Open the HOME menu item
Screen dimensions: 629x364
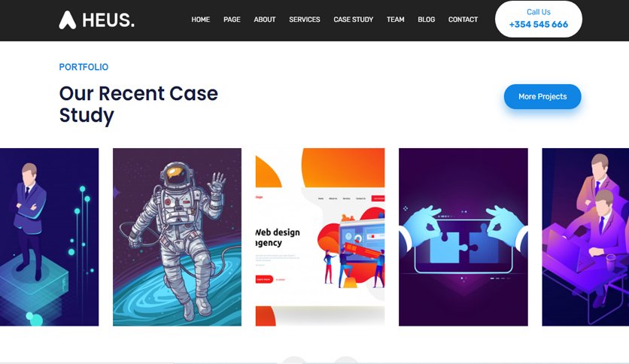click(201, 20)
